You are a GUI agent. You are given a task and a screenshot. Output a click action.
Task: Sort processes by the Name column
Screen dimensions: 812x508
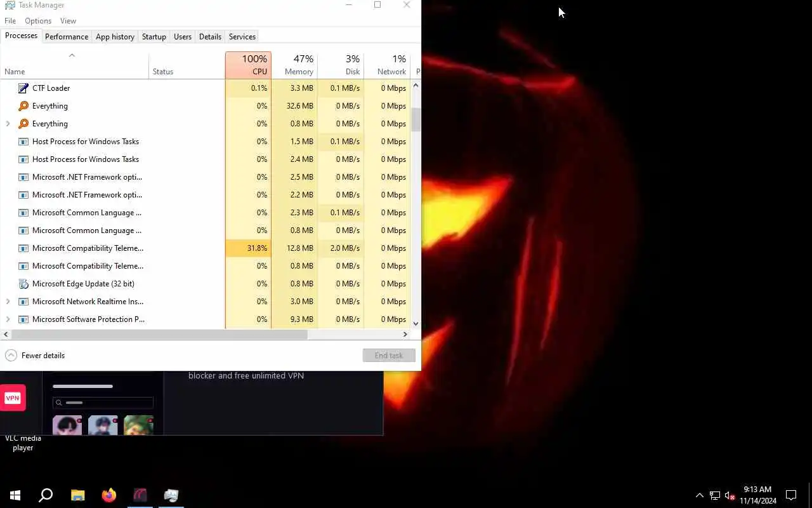[74, 65]
